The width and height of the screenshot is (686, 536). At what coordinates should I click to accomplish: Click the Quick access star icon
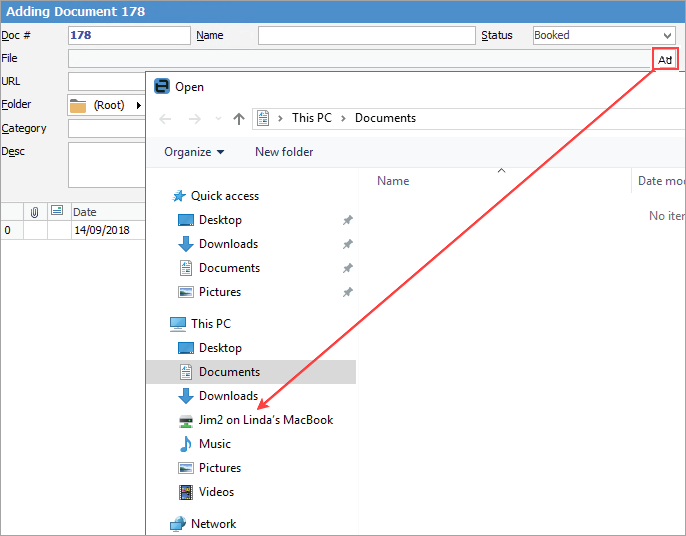pos(178,196)
